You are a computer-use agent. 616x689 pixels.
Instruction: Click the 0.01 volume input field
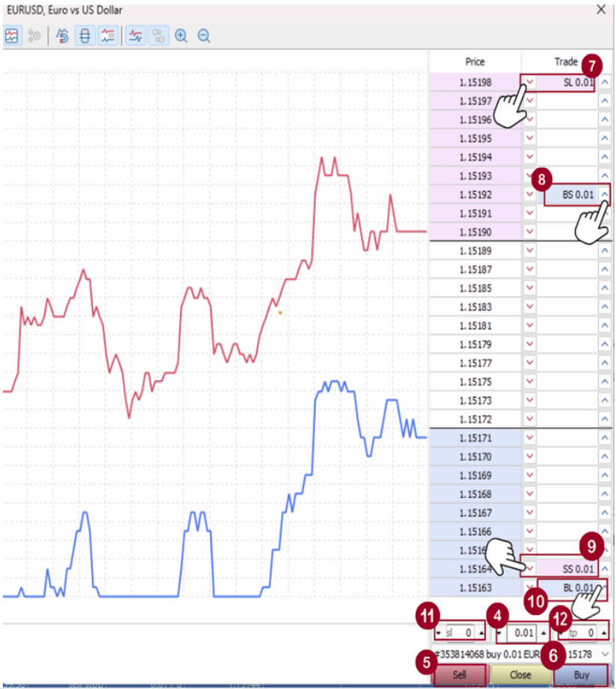[523, 633]
